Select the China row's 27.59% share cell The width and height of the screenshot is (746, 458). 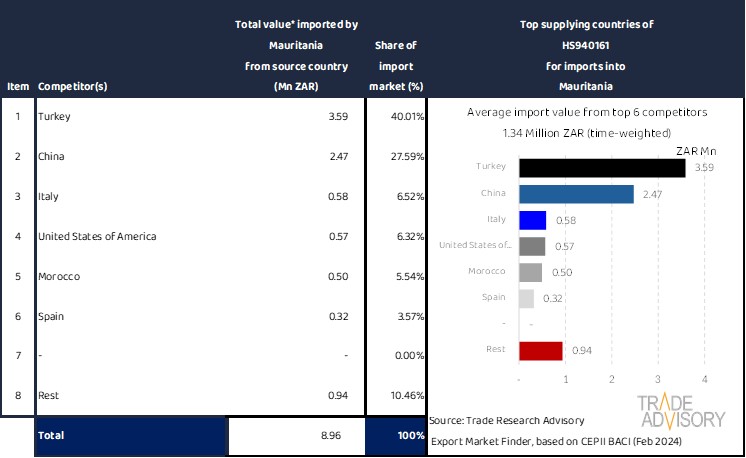396,157
